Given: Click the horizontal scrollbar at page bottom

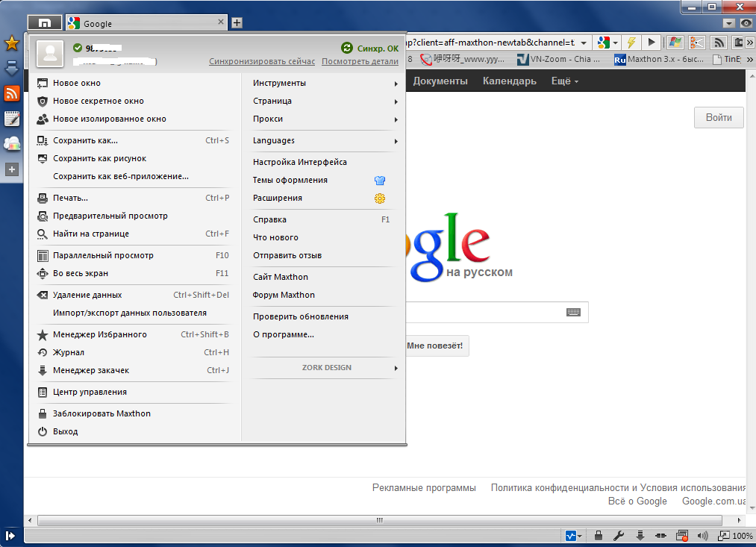Looking at the screenshot, I should click(x=373, y=519).
